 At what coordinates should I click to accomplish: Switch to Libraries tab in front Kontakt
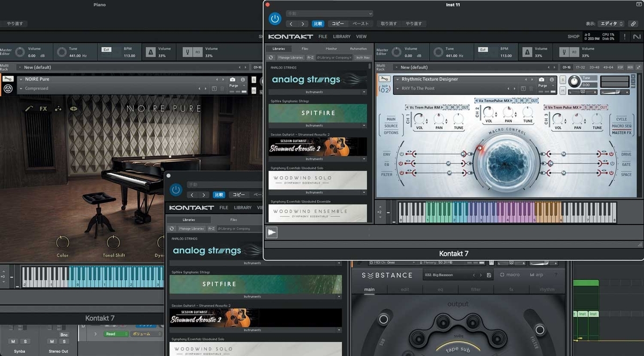pyautogui.click(x=279, y=48)
